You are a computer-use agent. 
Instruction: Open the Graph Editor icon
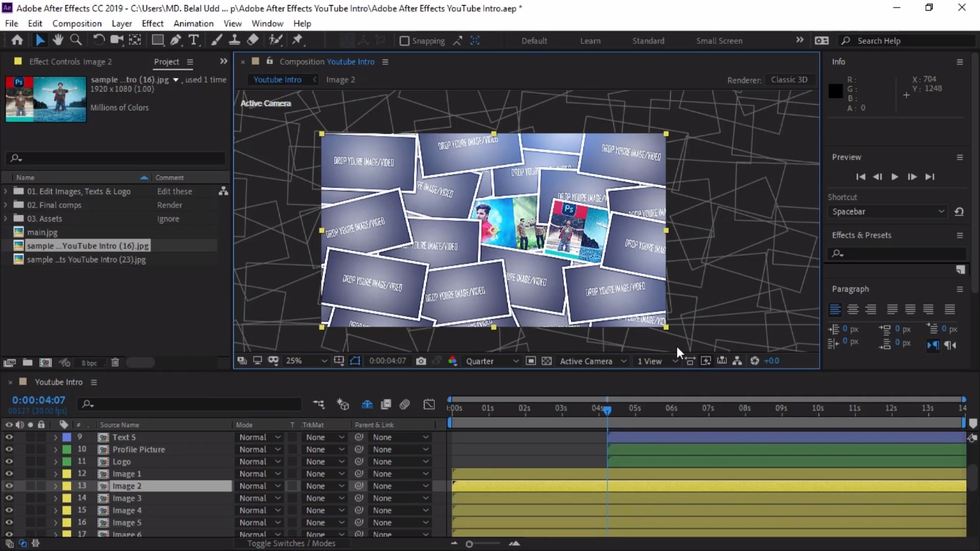point(429,405)
